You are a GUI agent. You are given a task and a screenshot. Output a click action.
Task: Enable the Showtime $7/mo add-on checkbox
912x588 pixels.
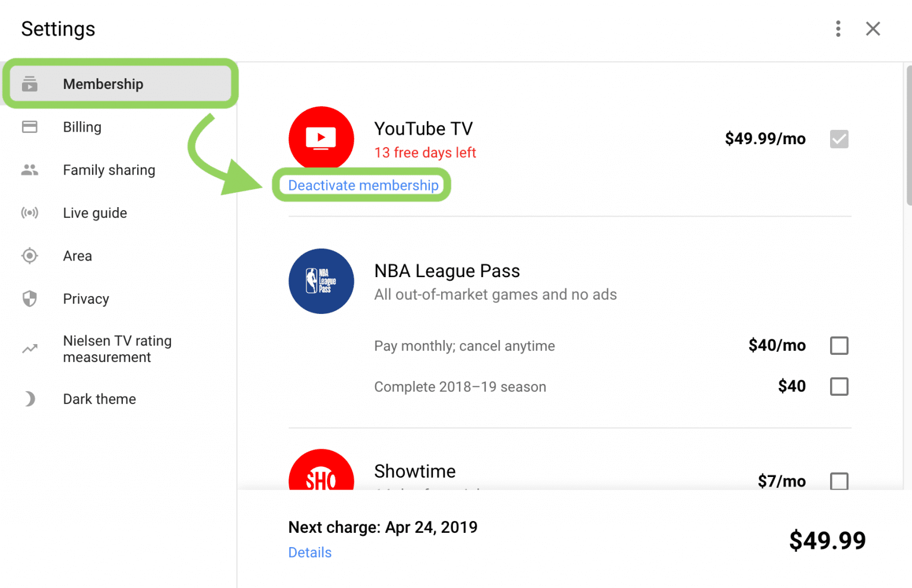[x=839, y=481]
